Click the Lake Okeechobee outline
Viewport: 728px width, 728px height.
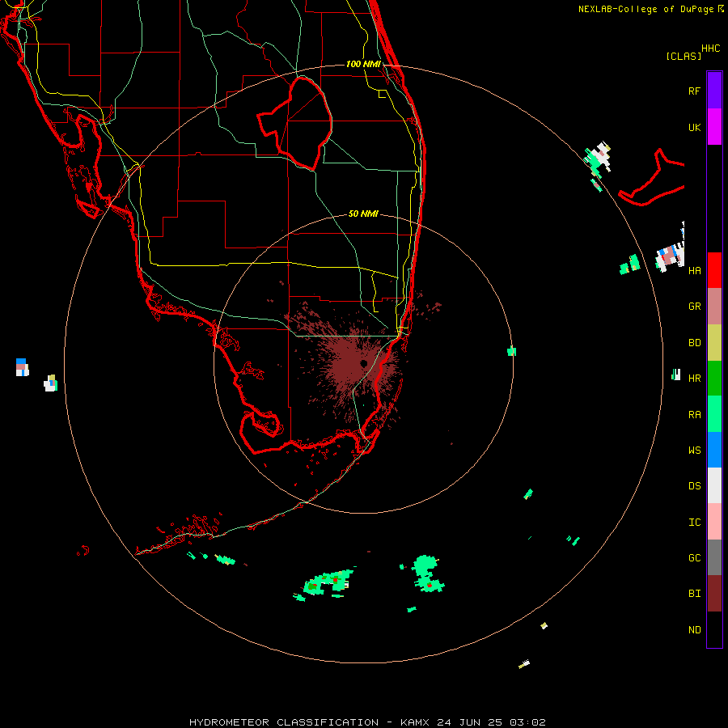tap(295, 123)
